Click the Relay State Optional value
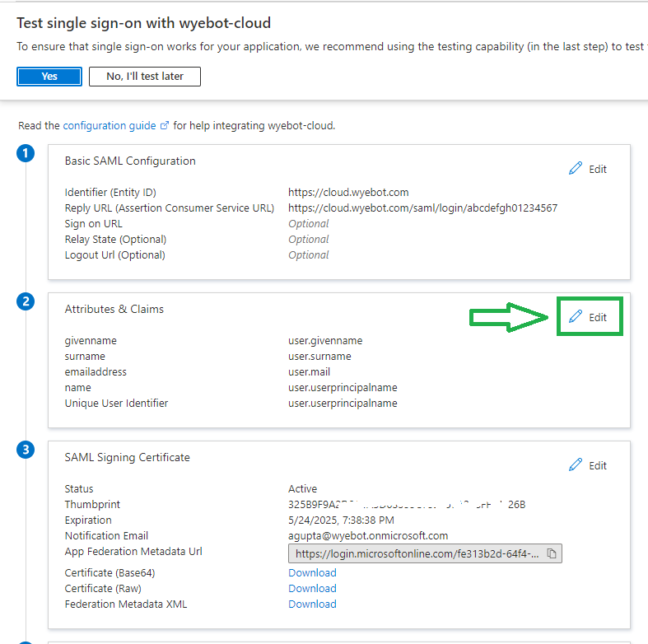The height and width of the screenshot is (644, 648). [308, 240]
